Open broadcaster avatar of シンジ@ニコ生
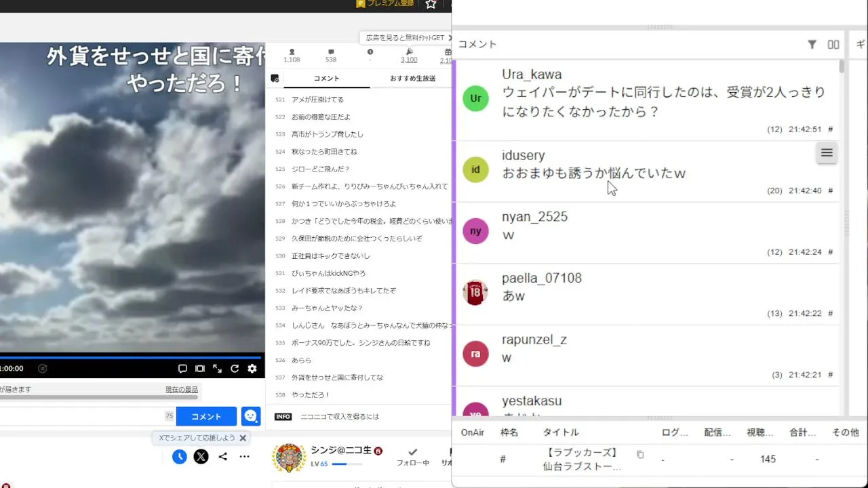Image resolution: width=868 pixels, height=488 pixels. [x=289, y=458]
